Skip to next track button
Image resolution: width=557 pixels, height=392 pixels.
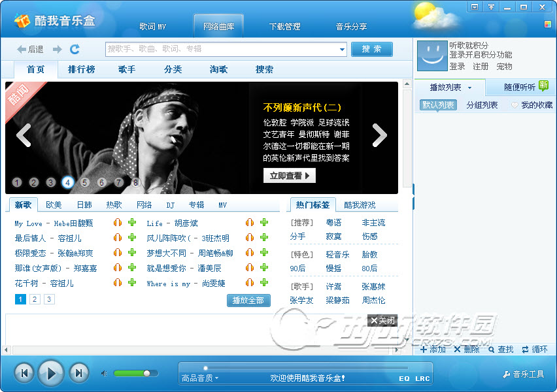coord(79,373)
